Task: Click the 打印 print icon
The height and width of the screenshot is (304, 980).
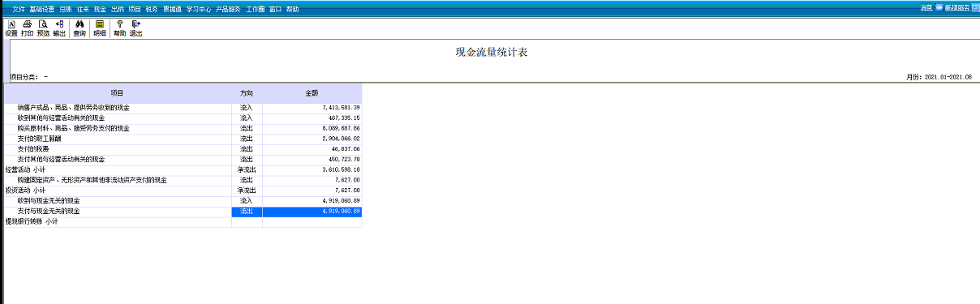Action: (27, 28)
